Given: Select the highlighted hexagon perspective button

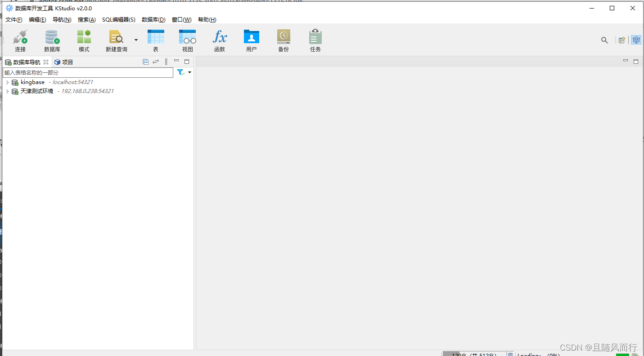Looking at the screenshot, I should tap(636, 40).
